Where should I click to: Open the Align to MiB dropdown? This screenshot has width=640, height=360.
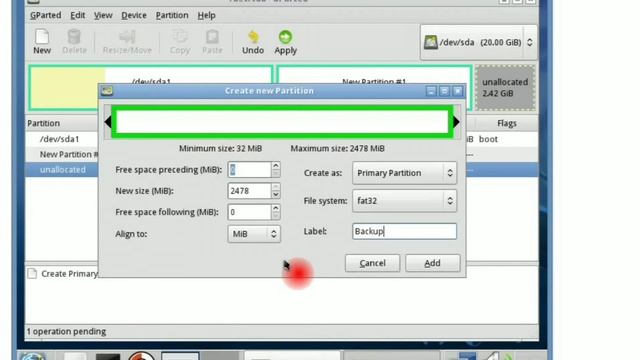(254, 234)
